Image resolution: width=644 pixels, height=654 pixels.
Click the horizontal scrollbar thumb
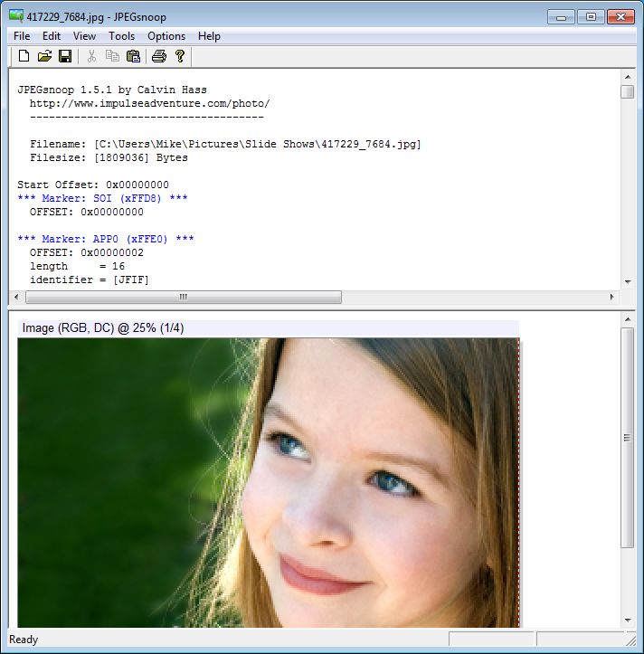184,297
